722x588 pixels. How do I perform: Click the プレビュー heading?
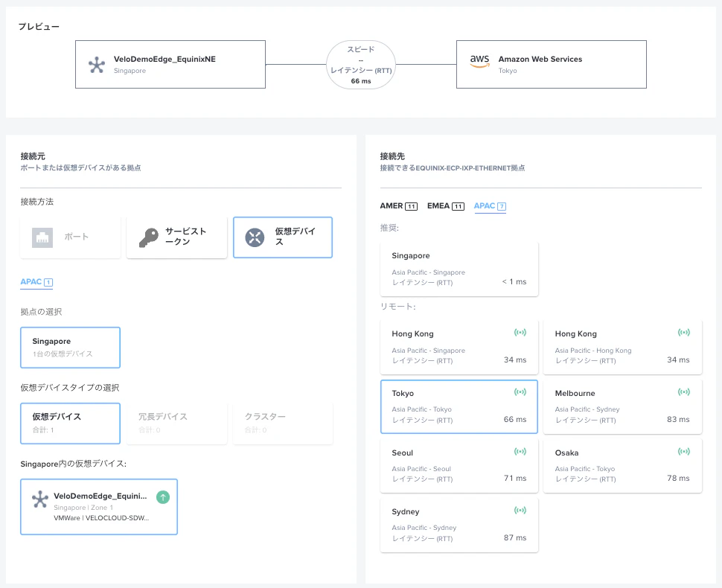click(x=39, y=27)
